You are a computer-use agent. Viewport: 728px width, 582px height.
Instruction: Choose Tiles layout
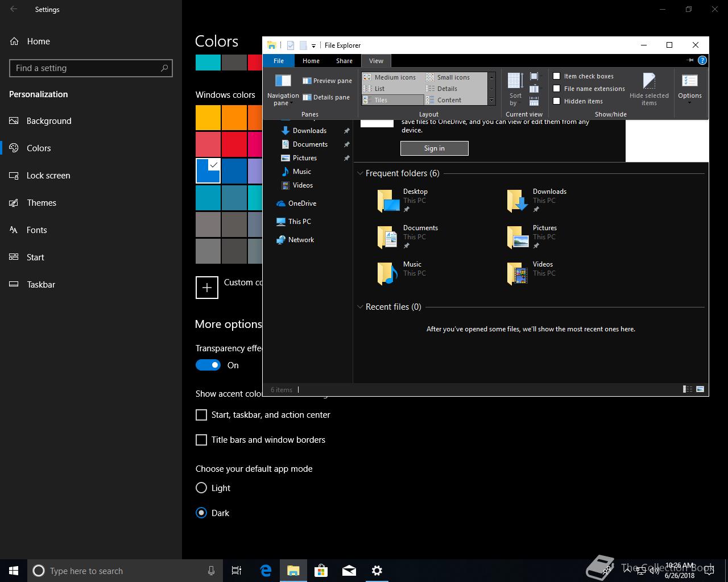tap(394, 100)
